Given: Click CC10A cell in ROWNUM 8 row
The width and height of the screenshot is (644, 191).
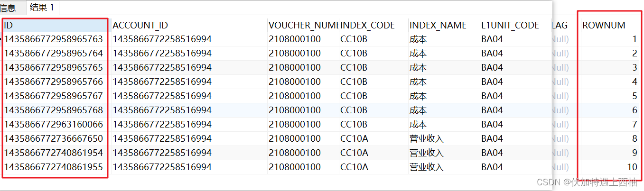Looking at the screenshot, I should (x=373, y=139).
